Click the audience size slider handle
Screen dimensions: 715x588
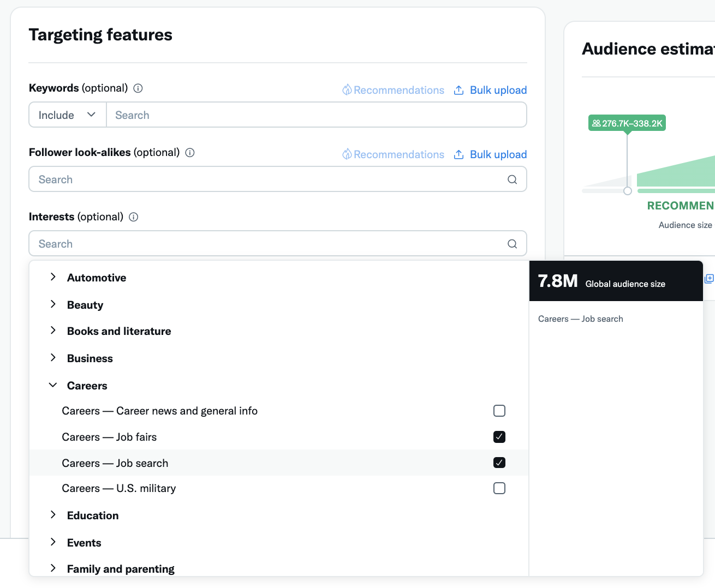(x=628, y=191)
